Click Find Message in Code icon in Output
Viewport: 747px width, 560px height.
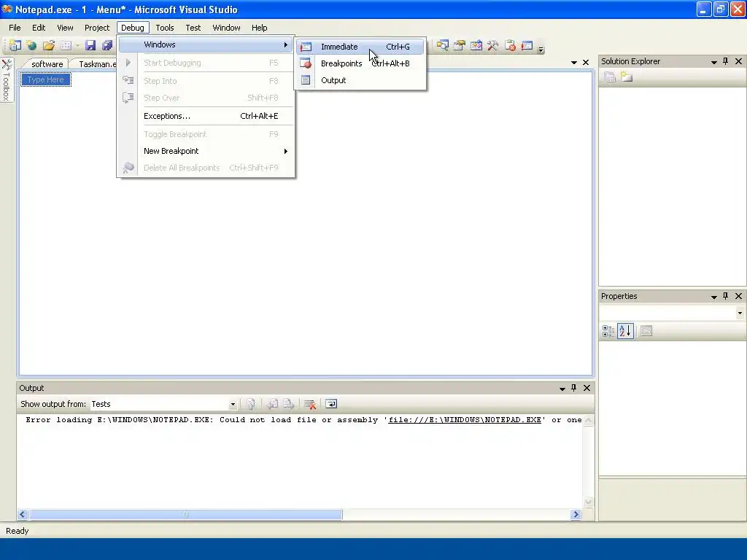click(251, 404)
